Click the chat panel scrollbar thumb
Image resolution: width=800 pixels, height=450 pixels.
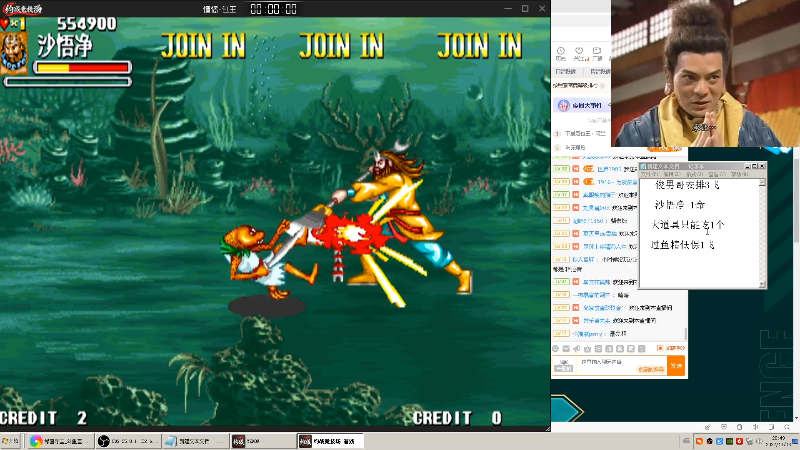click(x=685, y=334)
